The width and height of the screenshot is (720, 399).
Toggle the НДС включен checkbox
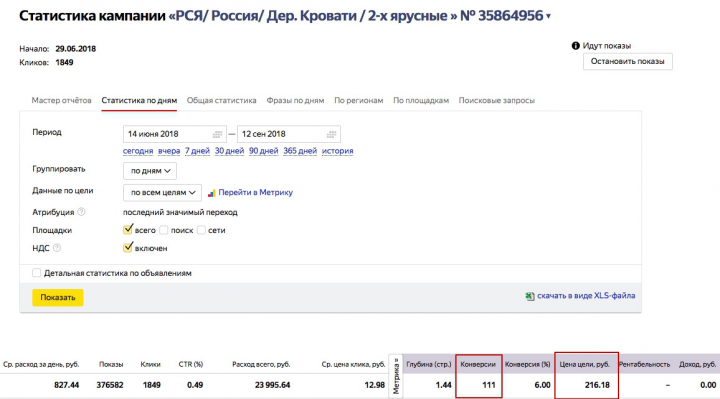(128, 247)
